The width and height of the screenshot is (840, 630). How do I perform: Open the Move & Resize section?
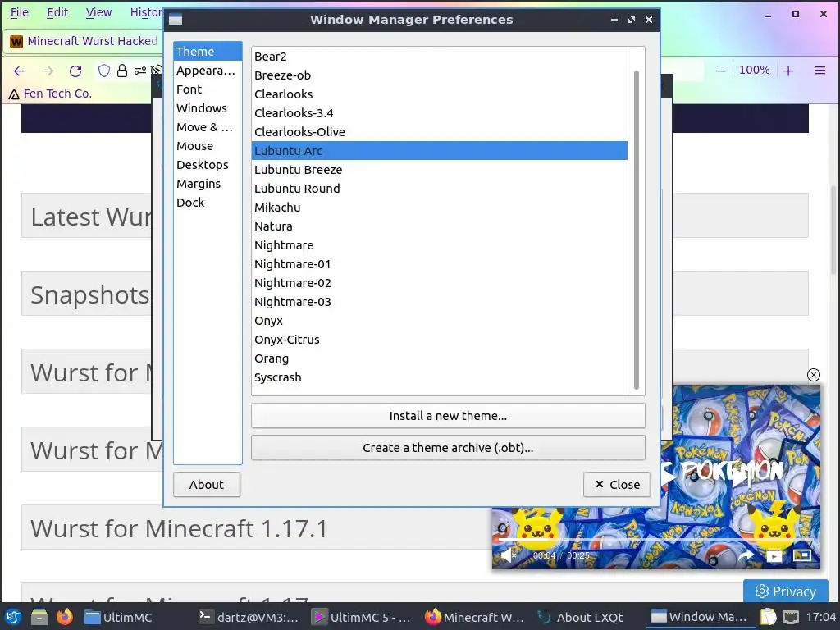208,127
